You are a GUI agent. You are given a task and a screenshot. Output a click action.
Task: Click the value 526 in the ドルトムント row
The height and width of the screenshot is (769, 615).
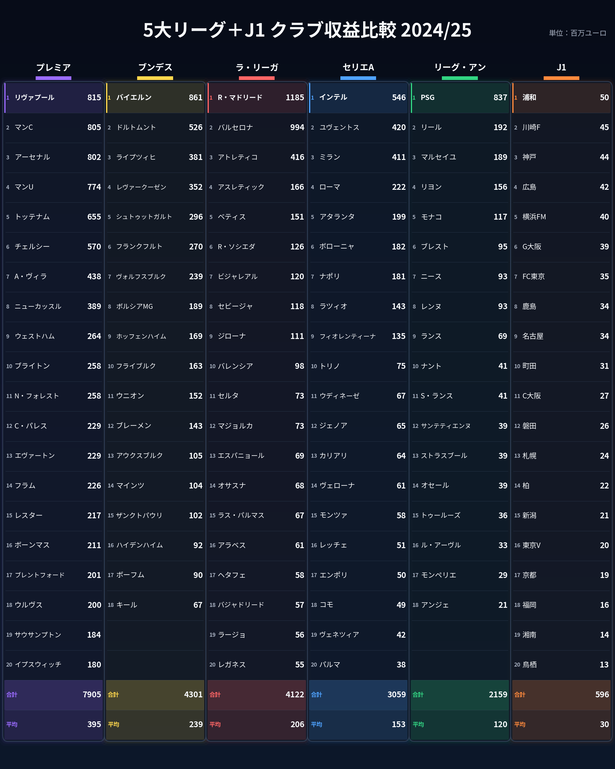coord(196,128)
